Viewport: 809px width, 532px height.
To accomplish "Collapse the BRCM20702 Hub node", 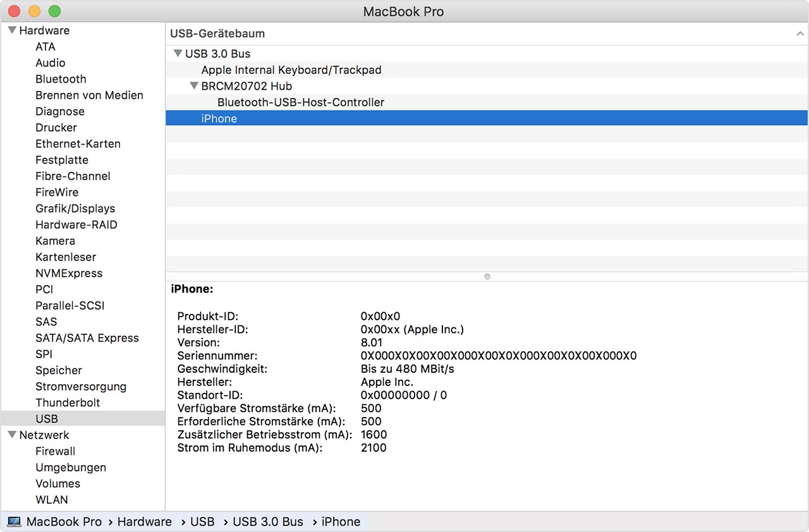I will [194, 86].
